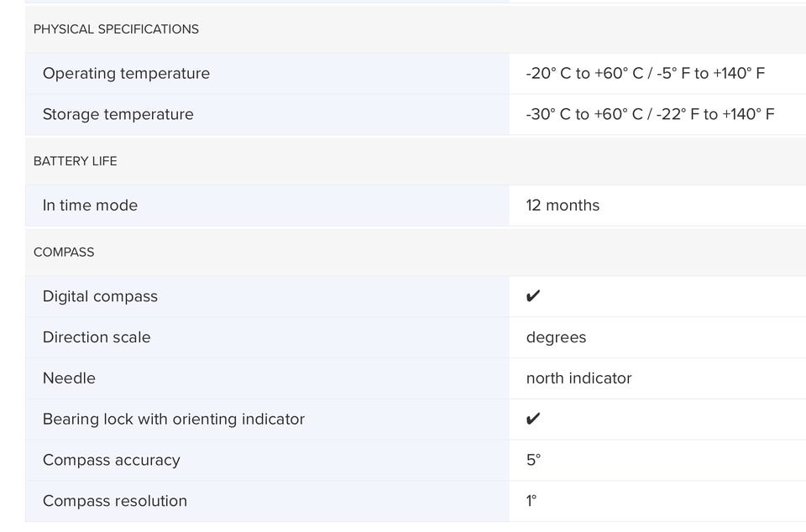The width and height of the screenshot is (806, 532).
Task: Click the Compass accuracy label
Action: pos(112,460)
